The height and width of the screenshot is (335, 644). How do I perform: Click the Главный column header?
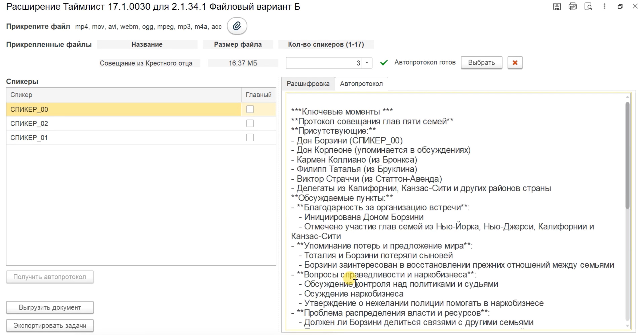click(x=259, y=95)
